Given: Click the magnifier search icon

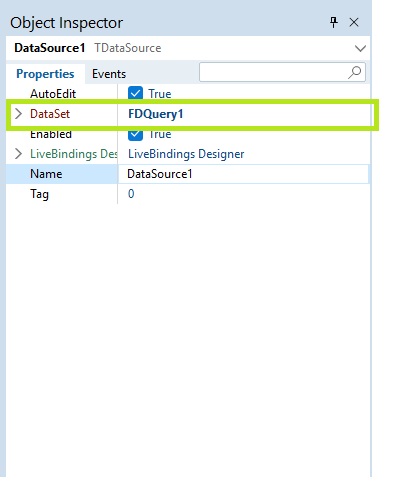Looking at the screenshot, I should 354,72.
